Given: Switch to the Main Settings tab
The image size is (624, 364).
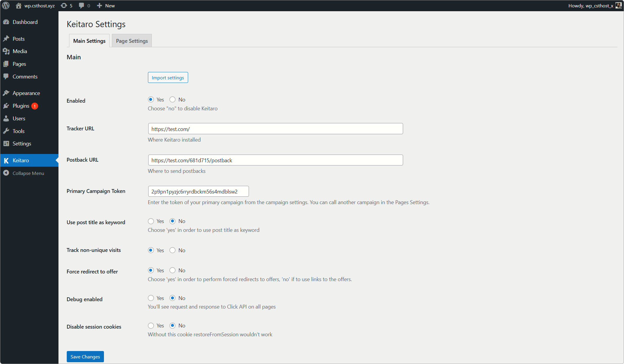Looking at the screenshot, I should [89, 41].
